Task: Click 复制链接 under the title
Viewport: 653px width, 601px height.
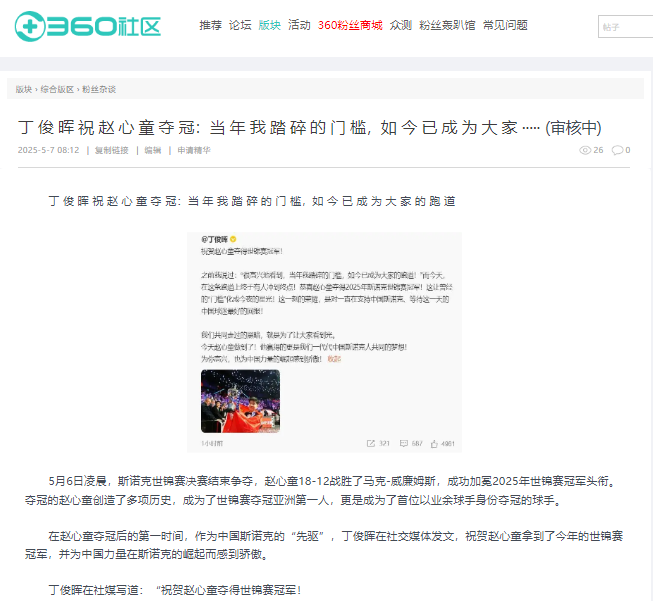Action: [112, 150]
